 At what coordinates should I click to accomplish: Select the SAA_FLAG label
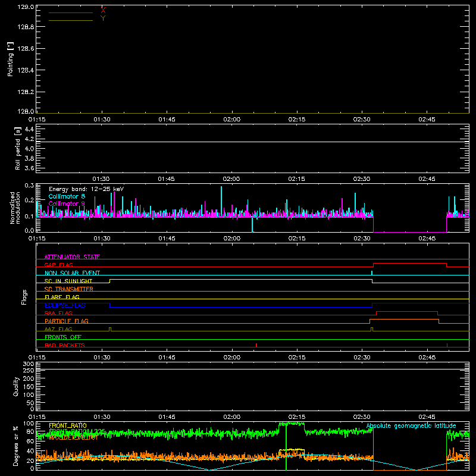(x=58, y=313)
